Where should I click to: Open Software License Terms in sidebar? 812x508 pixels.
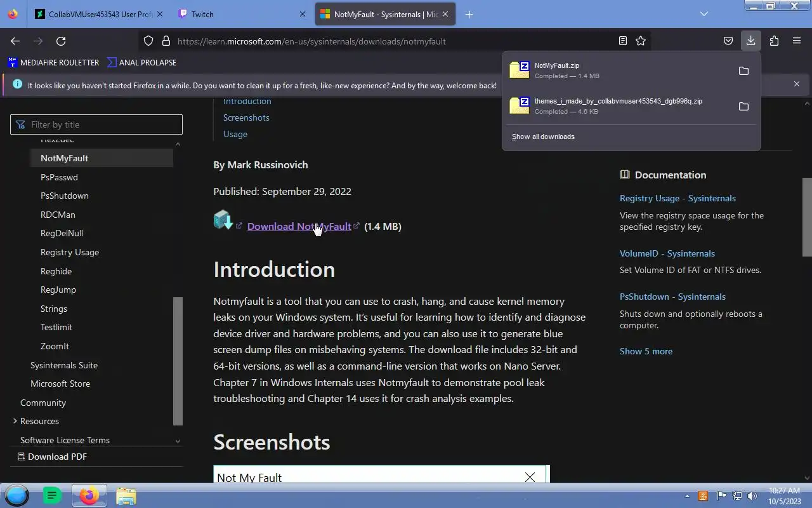tap(65, 440)
